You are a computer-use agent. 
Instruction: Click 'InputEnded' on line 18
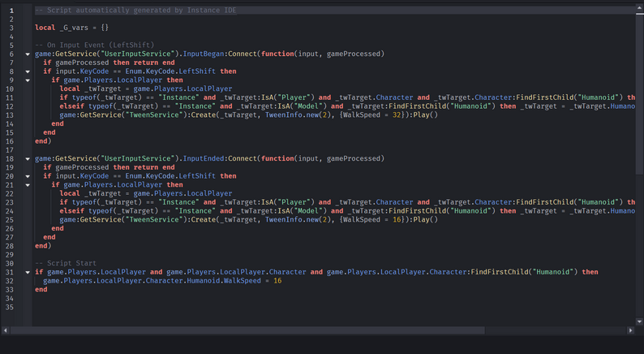click(204, 158)
